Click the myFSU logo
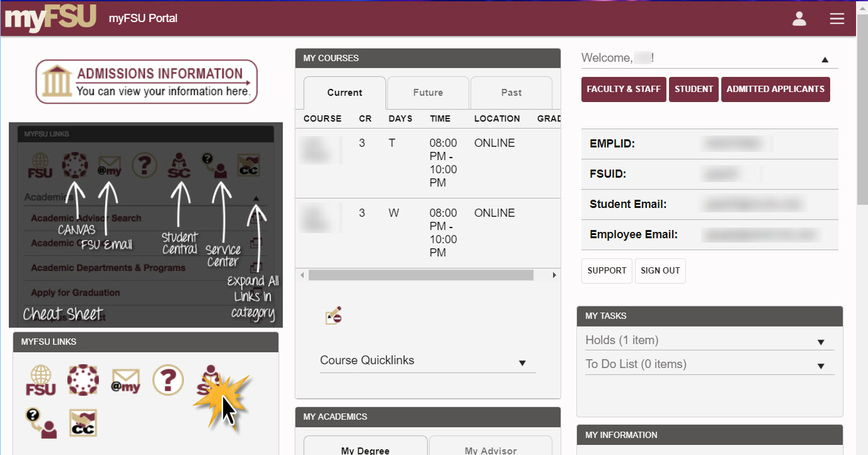 click(x=50, y=18)
